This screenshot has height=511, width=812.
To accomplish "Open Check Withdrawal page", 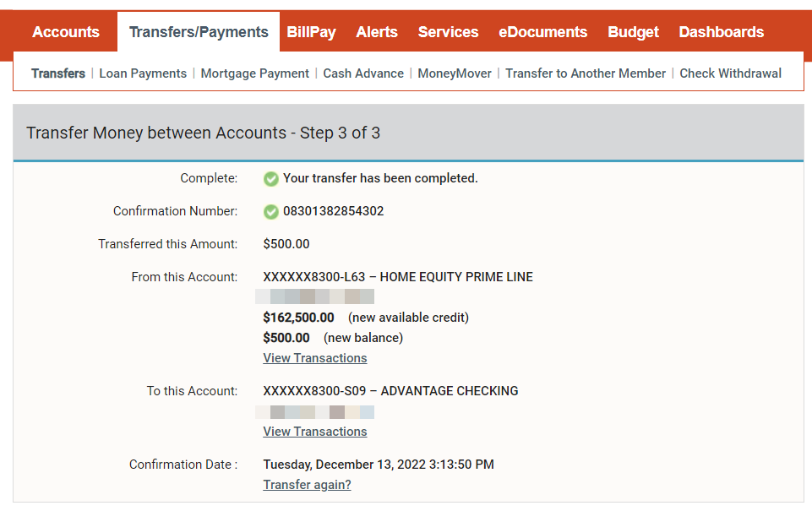I will (731, 73).
